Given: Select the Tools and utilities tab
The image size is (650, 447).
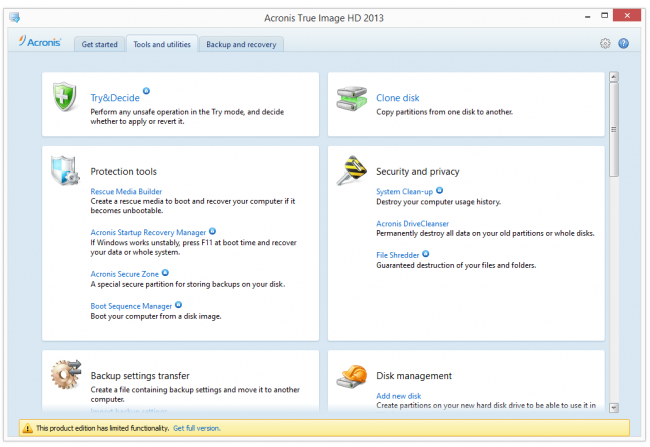Looking at the screenshot, I should click(x=160, y=44).
